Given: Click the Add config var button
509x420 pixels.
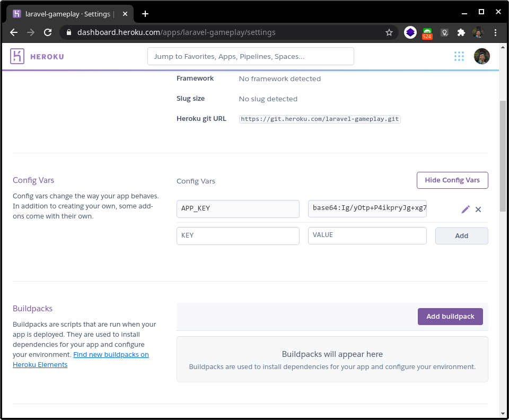Looking at the screenshot, I should click(461, 236).
